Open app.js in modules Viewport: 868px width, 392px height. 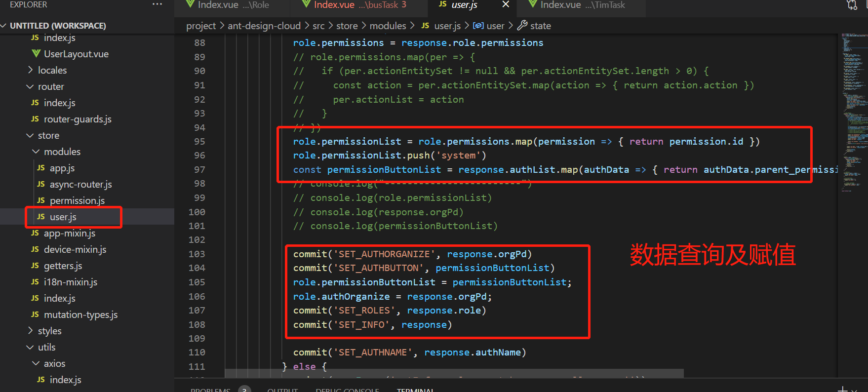click(62, 168)
